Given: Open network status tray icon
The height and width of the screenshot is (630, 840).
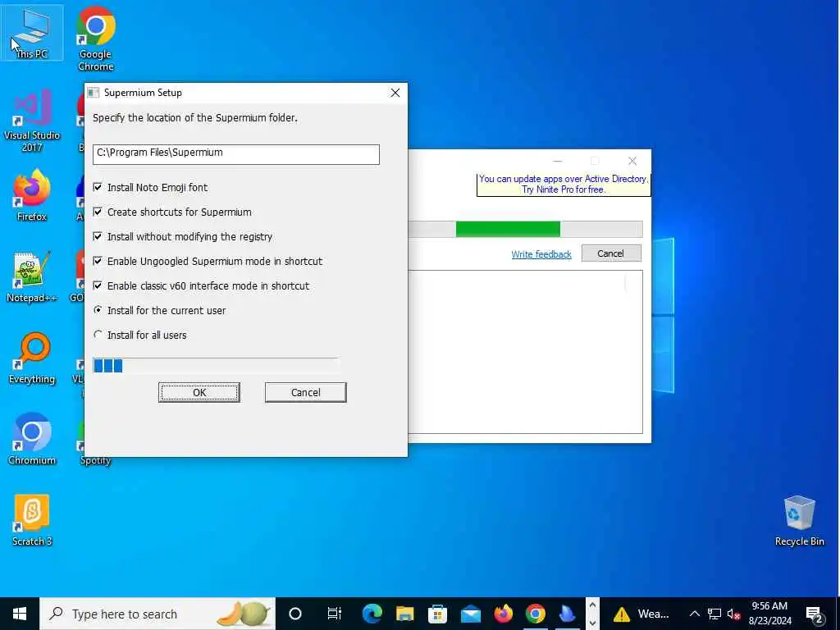Looking at the screenshot, I should pyautogui.click(x=714, y=614).
